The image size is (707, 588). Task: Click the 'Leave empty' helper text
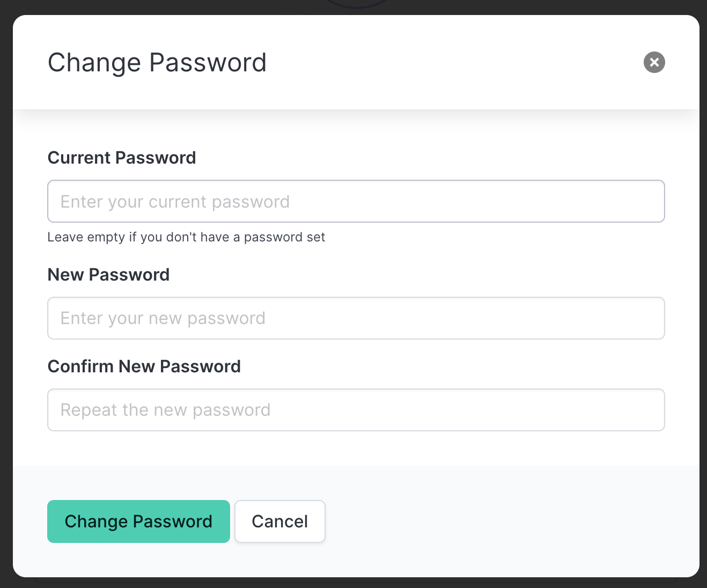coord(186,237)
